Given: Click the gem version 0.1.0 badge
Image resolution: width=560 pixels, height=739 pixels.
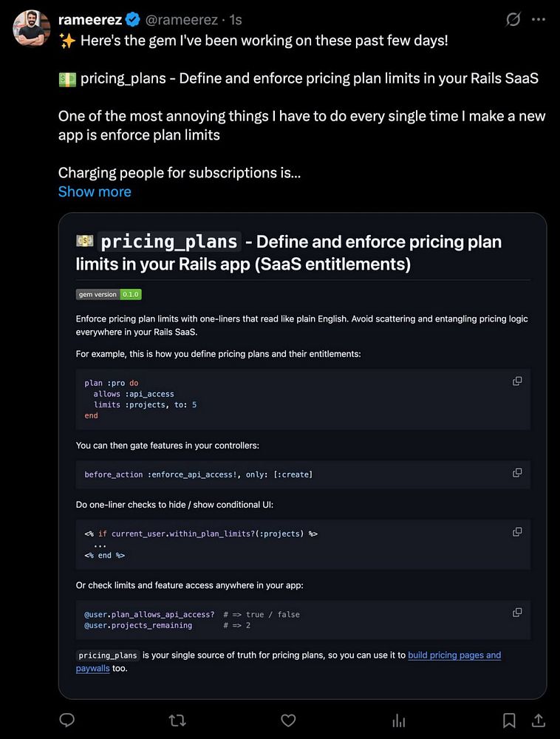Looking at the screenshot, I should 109,294.
